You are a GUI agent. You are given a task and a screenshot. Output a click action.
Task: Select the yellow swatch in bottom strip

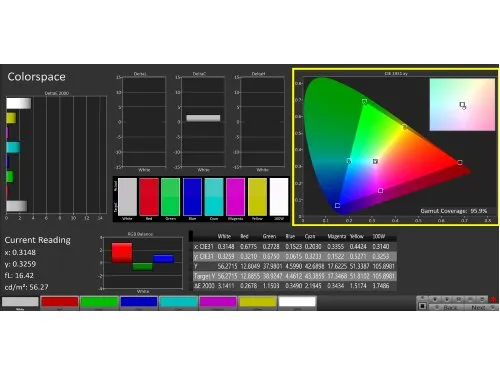click(257, 302)
